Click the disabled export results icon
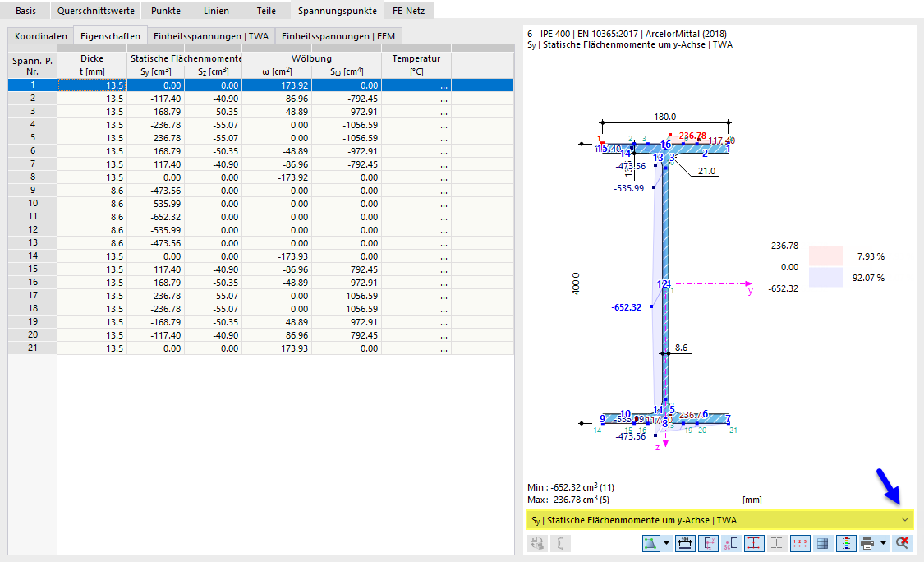Image resolution: width=924 pixels, height=562 pixels. click(537, 543)
